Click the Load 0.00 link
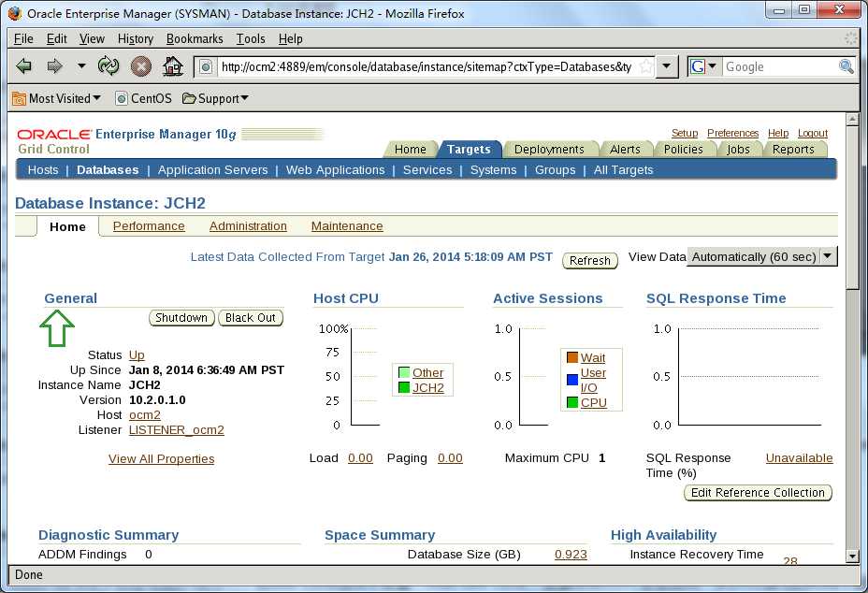This screenshot has width=868, height=593. click(x=360, y=458)
